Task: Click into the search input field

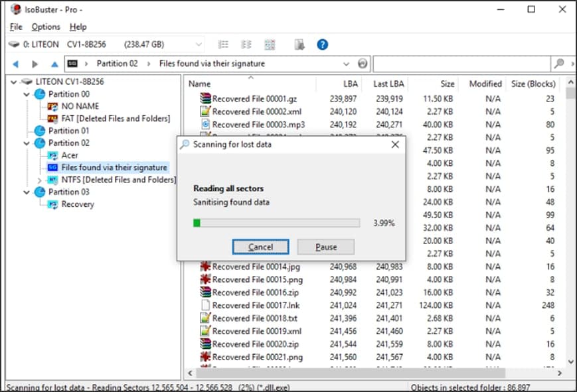Action: click(x=461, y=64)
